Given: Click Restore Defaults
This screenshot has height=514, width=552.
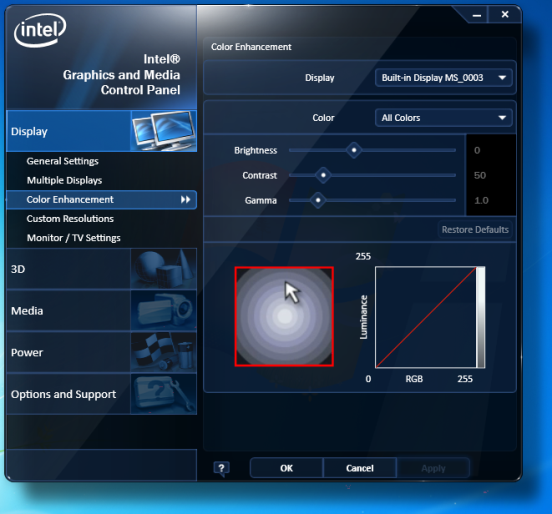Looking at the screenshot, I should 475,230.
